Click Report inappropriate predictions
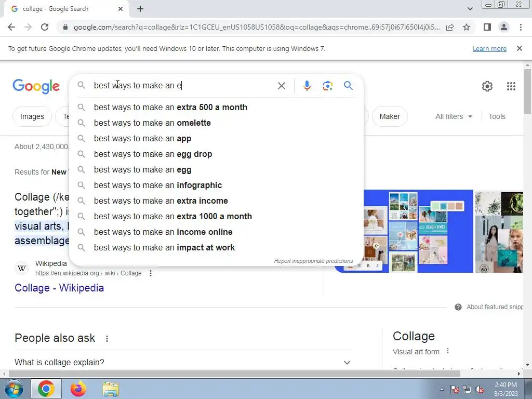Screen dimensions: 532x399 [x=313, y=261]
